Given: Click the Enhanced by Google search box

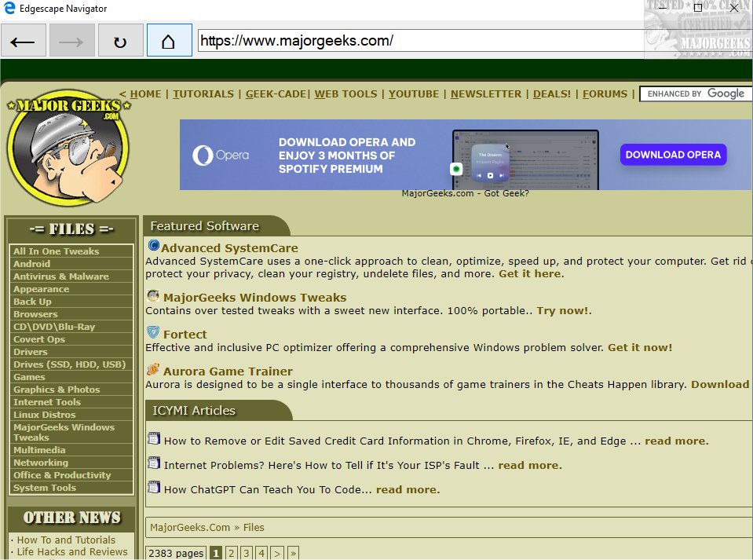Looking at the screenshot, I should [696, 93].
